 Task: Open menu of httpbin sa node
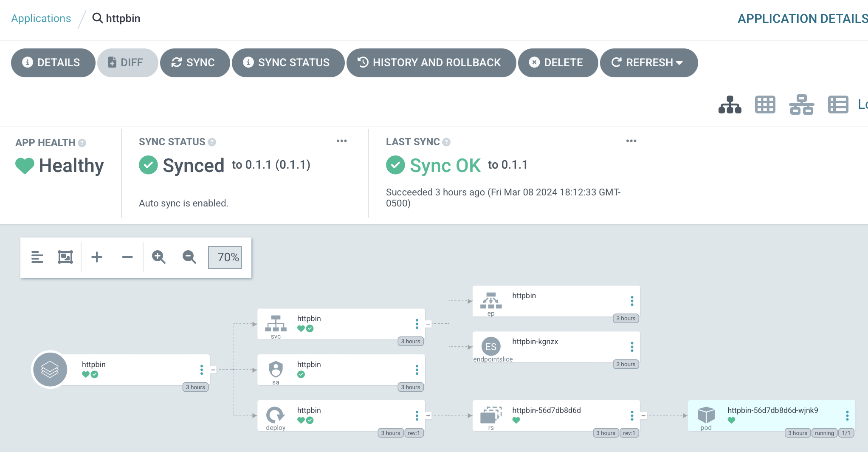tap(417, 370)
